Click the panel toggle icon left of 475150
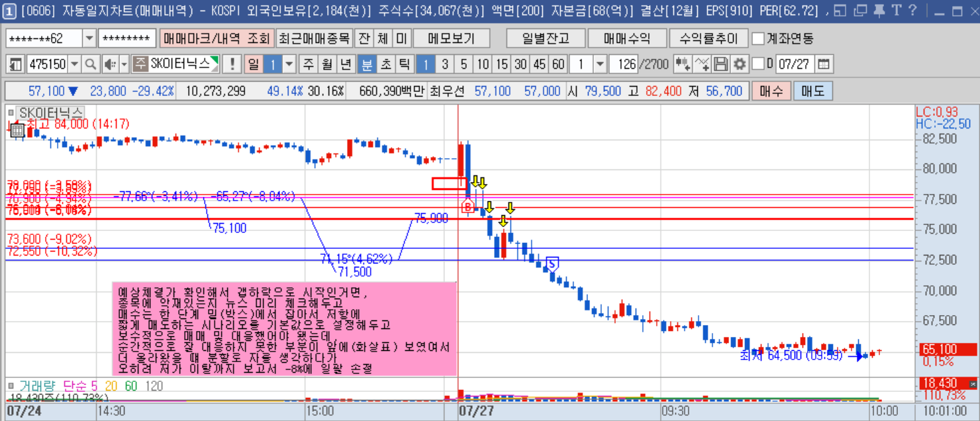The width and height of the screenshot is (980, 421). [17, 64]
